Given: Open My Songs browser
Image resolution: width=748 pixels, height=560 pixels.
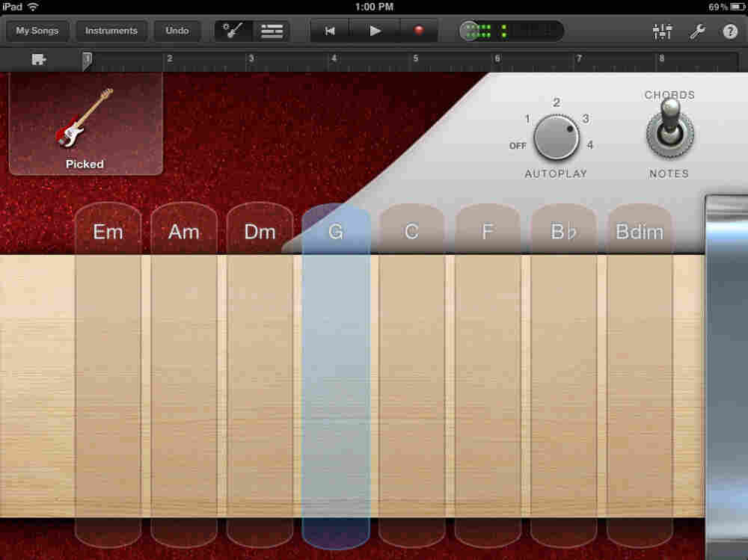Looking at the screenshot, I should [x=37, y=31].
